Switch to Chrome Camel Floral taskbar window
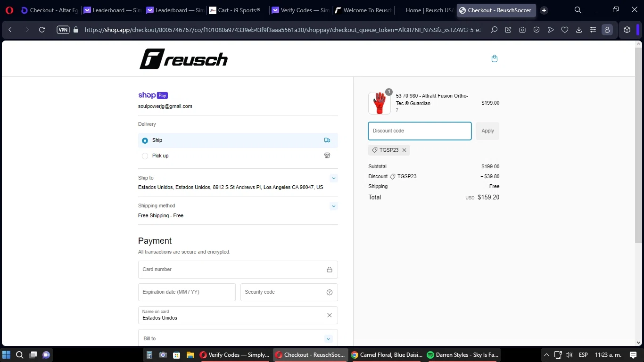Viewport: 644px width, 362px height. pos(387,355)
